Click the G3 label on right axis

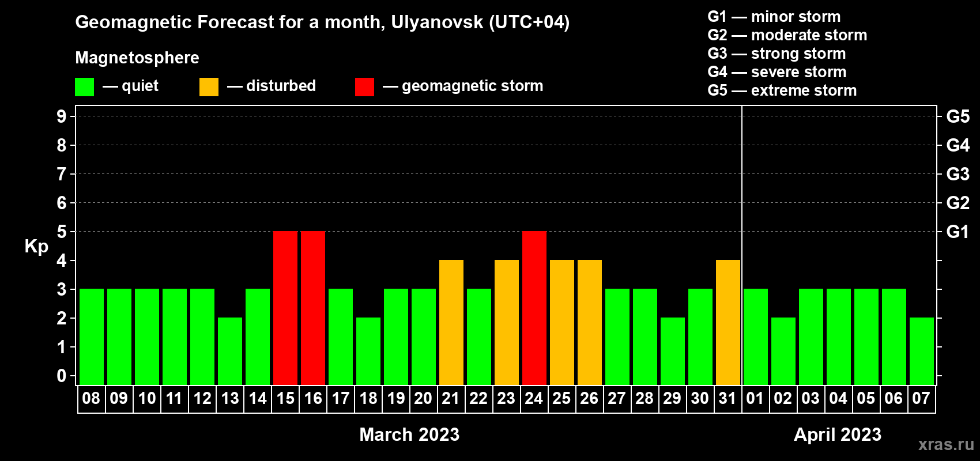(x=958, y=174)
